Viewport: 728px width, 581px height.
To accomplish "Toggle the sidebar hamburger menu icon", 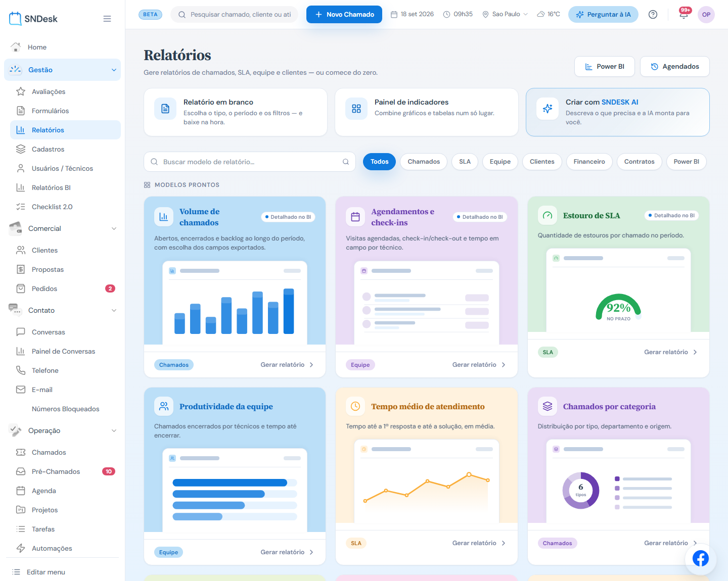I will [107, 19].
